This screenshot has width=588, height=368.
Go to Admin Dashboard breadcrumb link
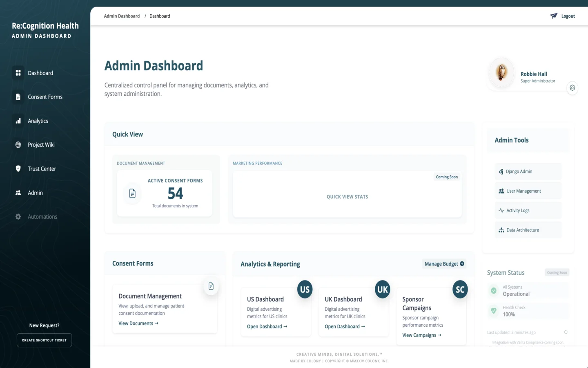pyautogui.click(x=122, y=16)
